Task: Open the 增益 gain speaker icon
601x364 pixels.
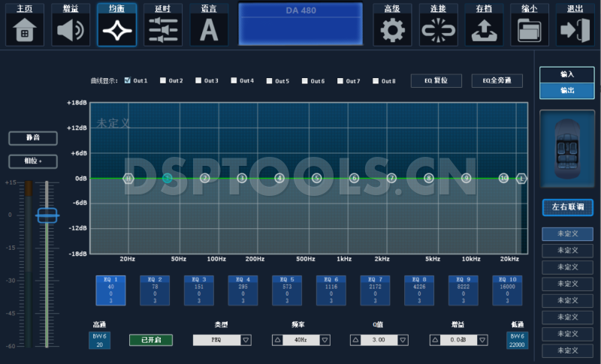Action: 71,25
